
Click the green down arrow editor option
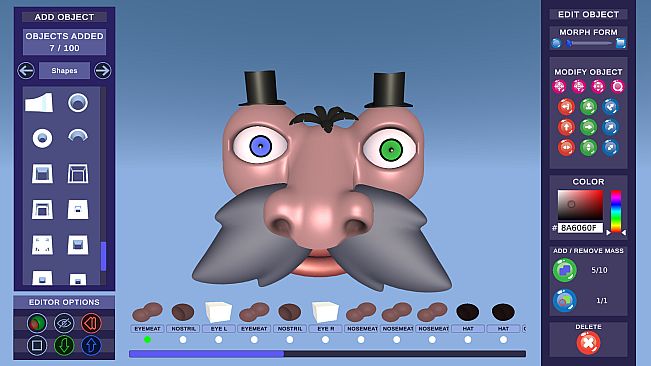(64, 345)
